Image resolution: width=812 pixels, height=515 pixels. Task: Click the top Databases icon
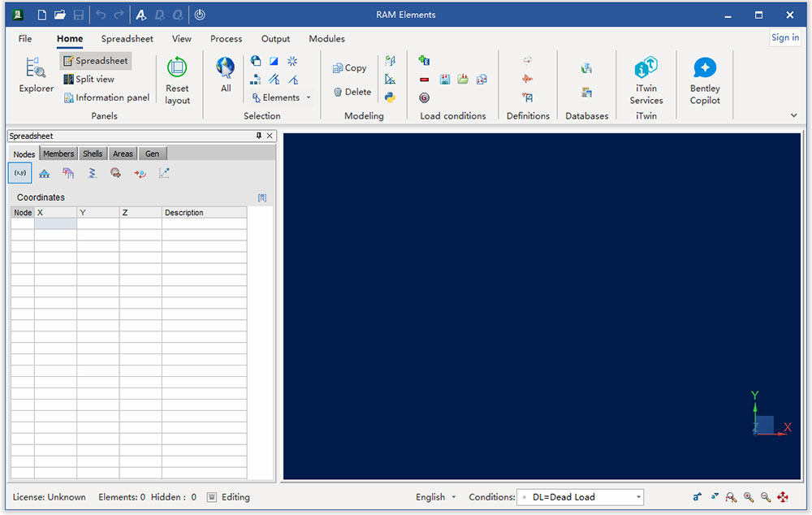coord(586,68)
